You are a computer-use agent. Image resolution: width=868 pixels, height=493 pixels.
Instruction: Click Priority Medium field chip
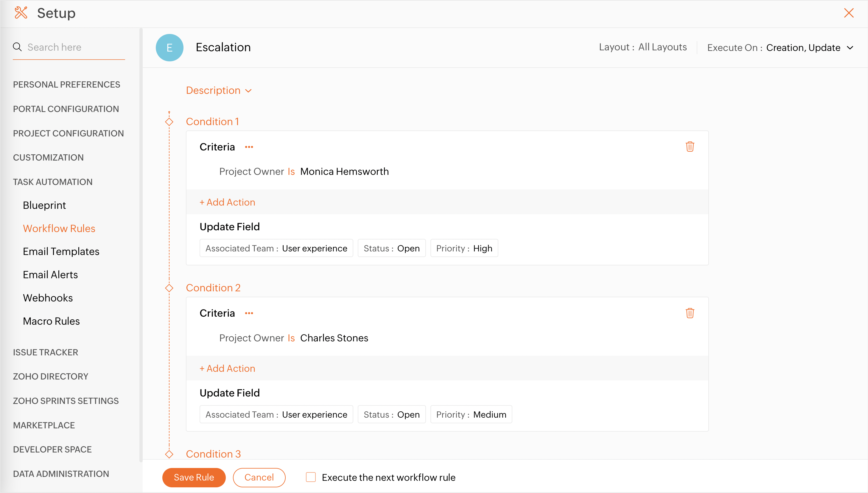click(471, 414)
